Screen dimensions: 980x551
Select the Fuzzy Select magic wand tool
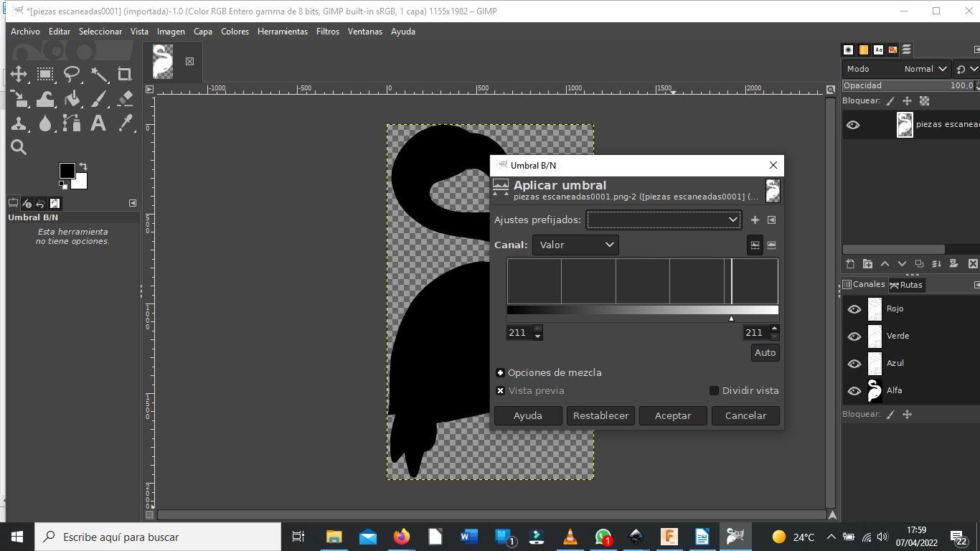coord(99,74)
